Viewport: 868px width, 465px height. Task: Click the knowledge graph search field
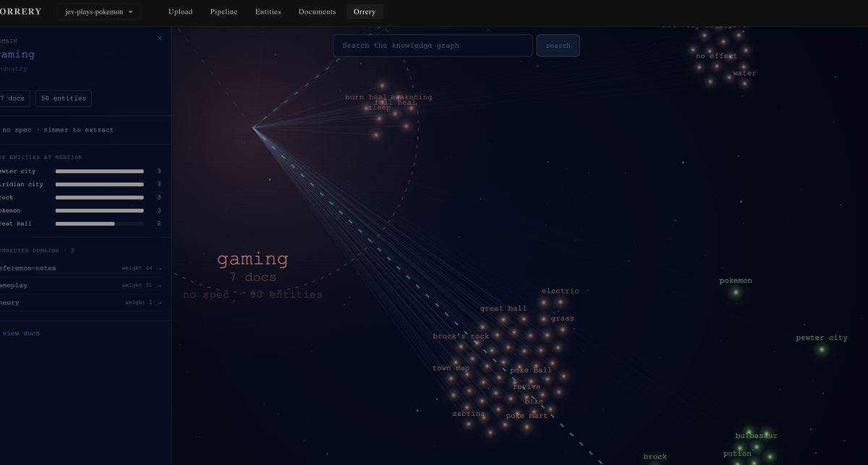tap(433, 46)
